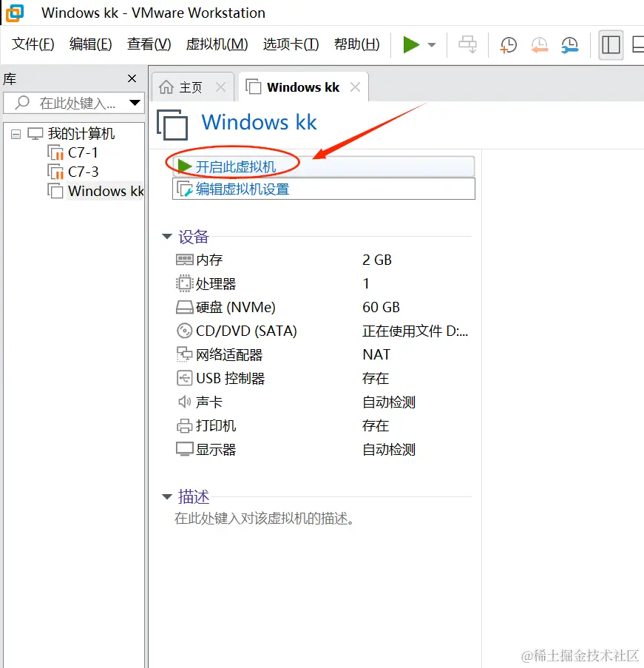Click the large VM icon beside Windows kk
Viewport: 644px width, 668px height.
tap(172, 125)
